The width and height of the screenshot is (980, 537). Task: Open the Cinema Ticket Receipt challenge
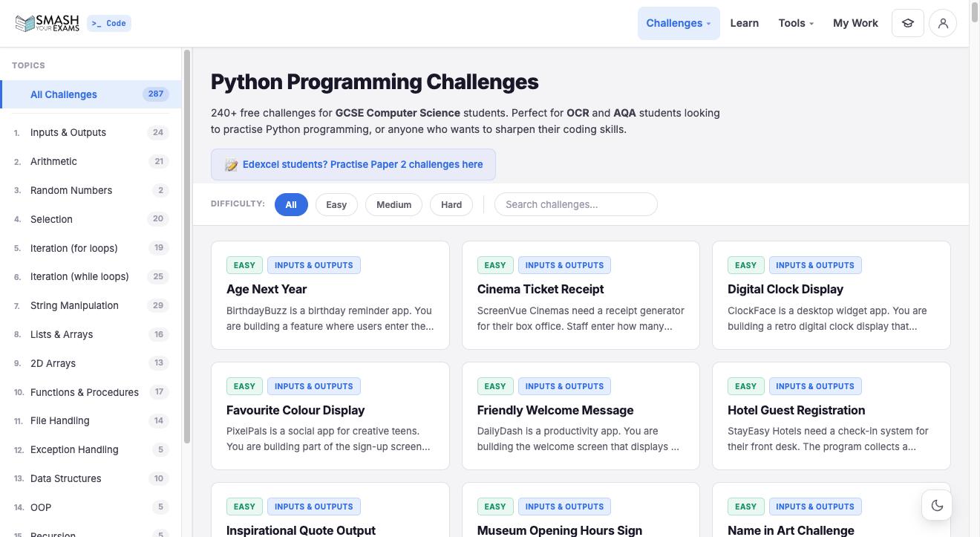tap(581, 295)
